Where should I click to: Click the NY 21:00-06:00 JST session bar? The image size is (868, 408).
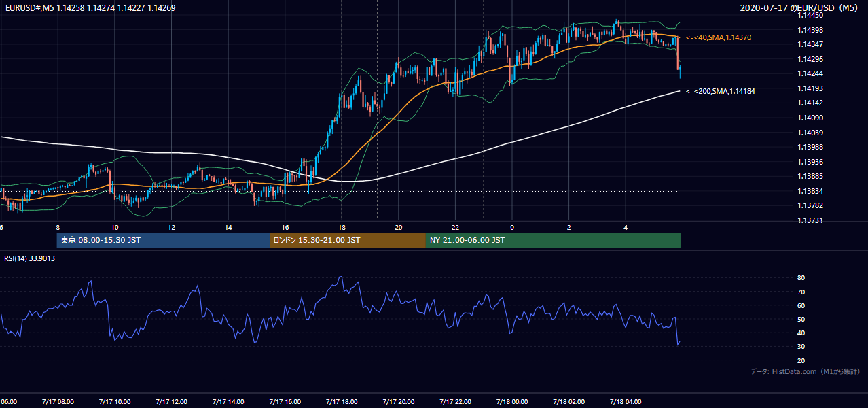click(x=554, y=240)
